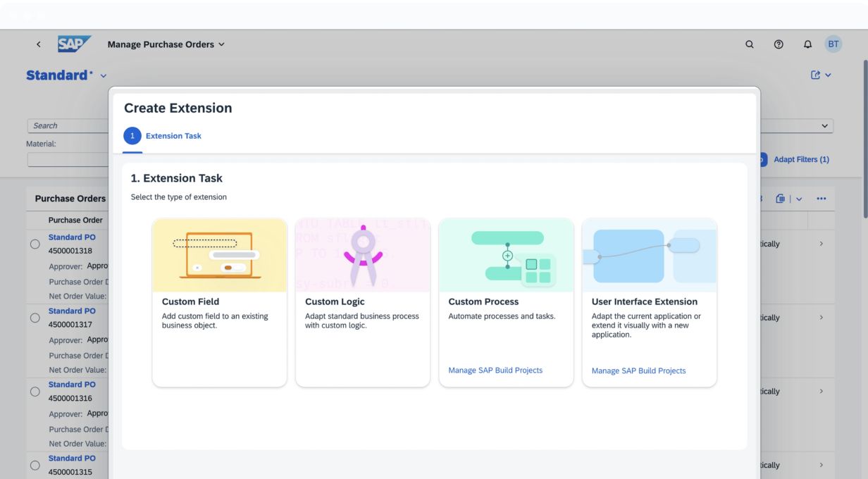The width and height of the screenshot is (868, 479).
Task: Open the search magnifier icon in header
Action: pyautogui.click(x=750, y=44)
